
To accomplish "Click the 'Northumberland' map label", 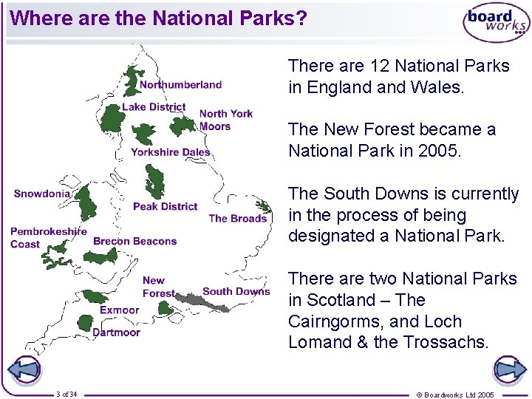I will pyautogui.click(x=181, y=85).
